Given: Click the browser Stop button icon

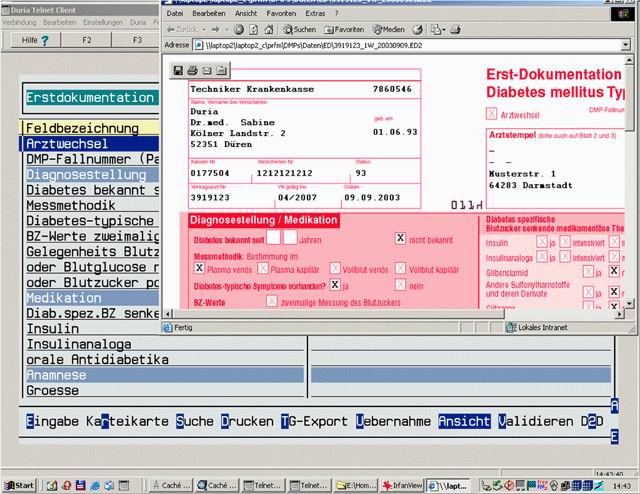Looking at the screenshot, I should [x=238, y=30].
